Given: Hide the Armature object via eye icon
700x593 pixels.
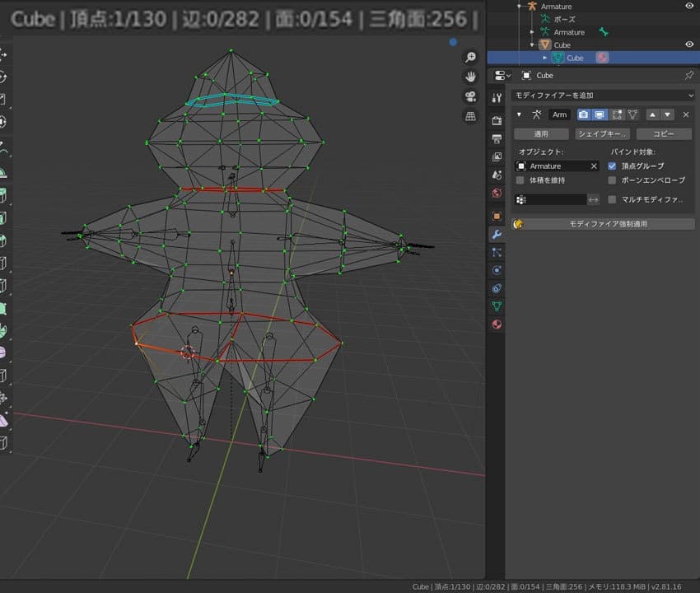Looking at the screenshot, I should click(689, 6).
